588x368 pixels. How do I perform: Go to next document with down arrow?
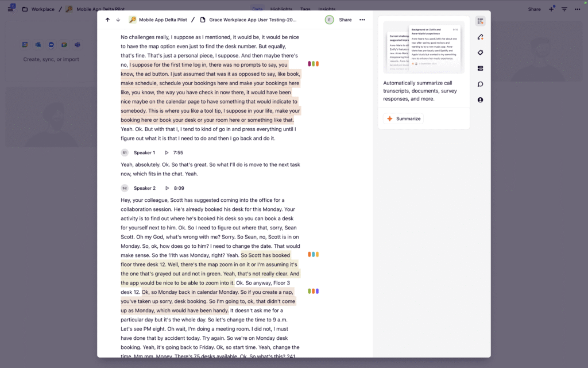tap(118, 20)
